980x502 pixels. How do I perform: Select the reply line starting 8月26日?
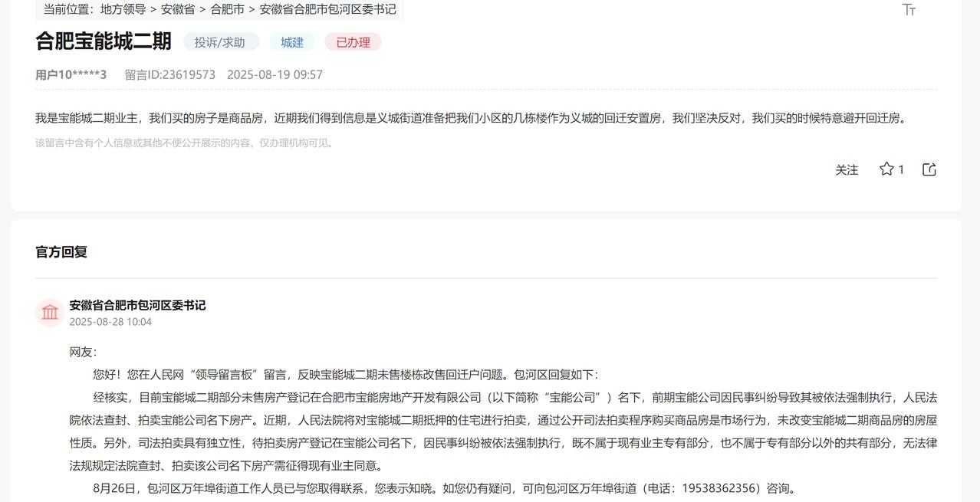[x=446, y=488]
